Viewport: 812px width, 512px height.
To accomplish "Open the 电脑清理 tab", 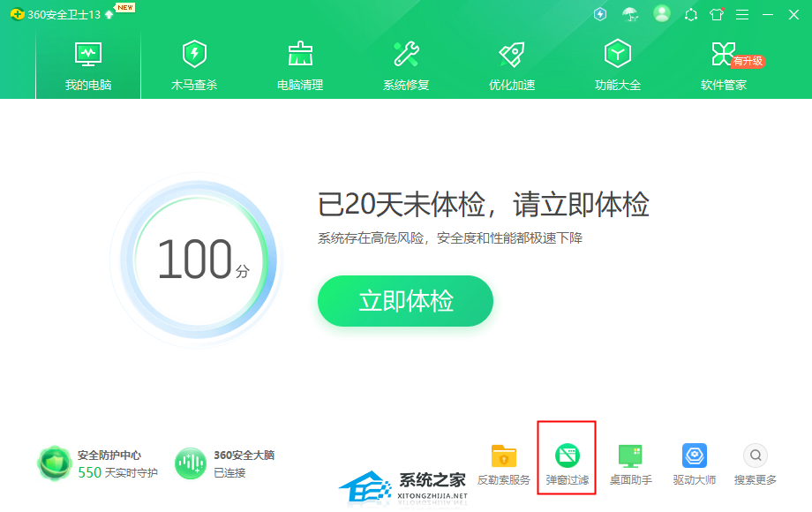I will click(x=300, y=65).
